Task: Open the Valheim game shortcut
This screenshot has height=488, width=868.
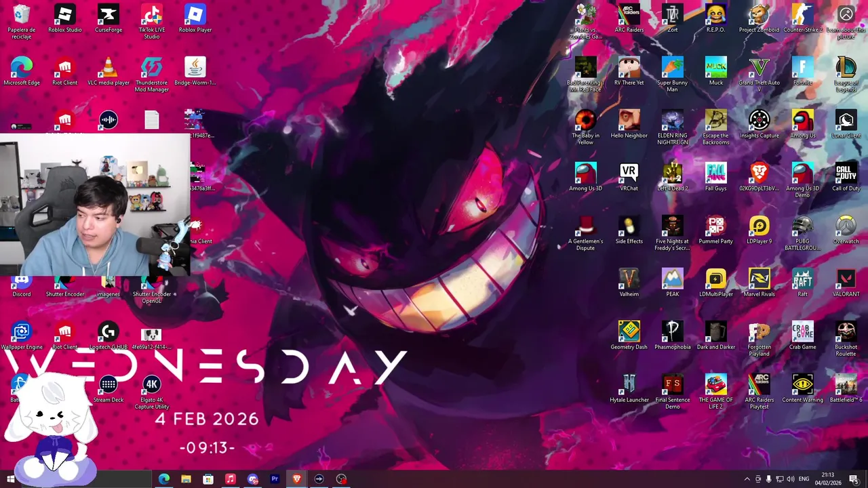Action: tap(629, 283)
